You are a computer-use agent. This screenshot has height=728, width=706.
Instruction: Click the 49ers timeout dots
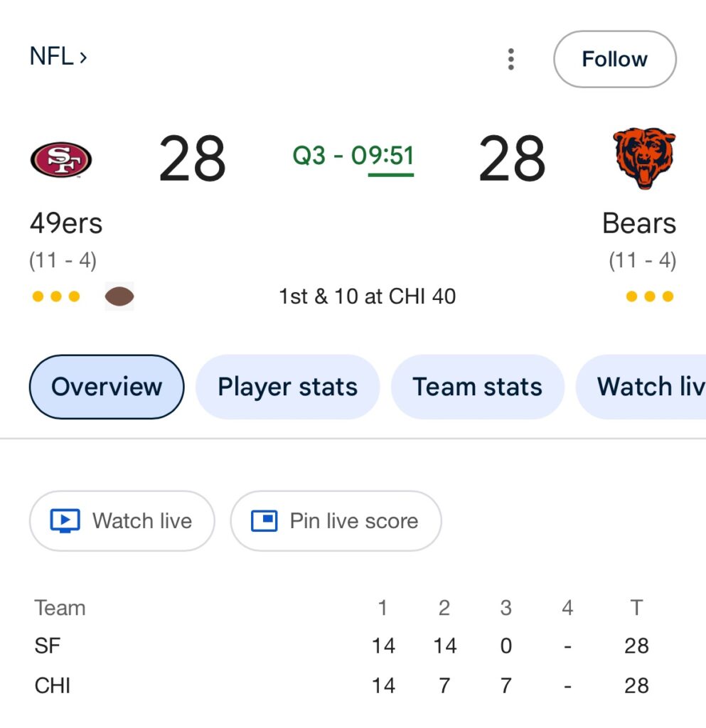click(x=56, y=296)
